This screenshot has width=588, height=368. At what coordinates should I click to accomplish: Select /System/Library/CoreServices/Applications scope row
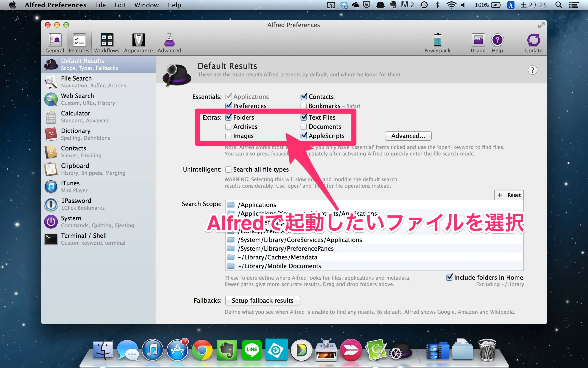click(374, 240)
